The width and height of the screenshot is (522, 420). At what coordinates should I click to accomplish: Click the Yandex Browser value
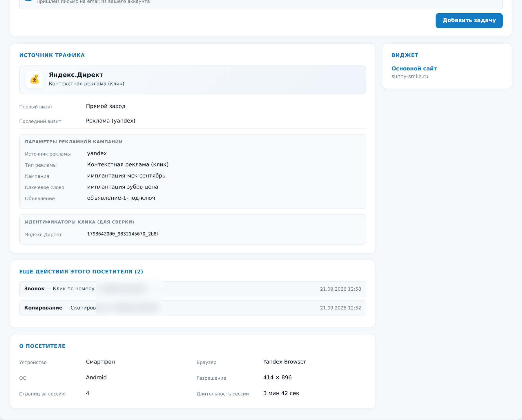[284, 362]
